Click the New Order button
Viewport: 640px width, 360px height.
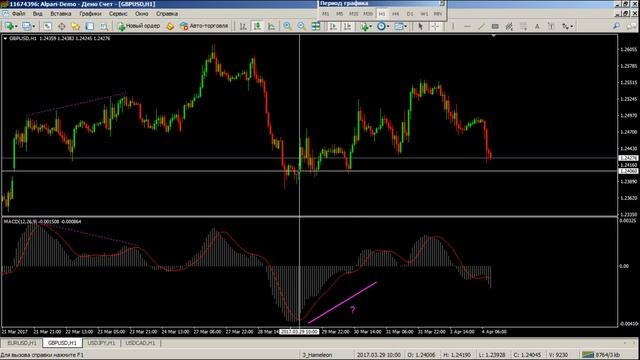click(139, 26)
